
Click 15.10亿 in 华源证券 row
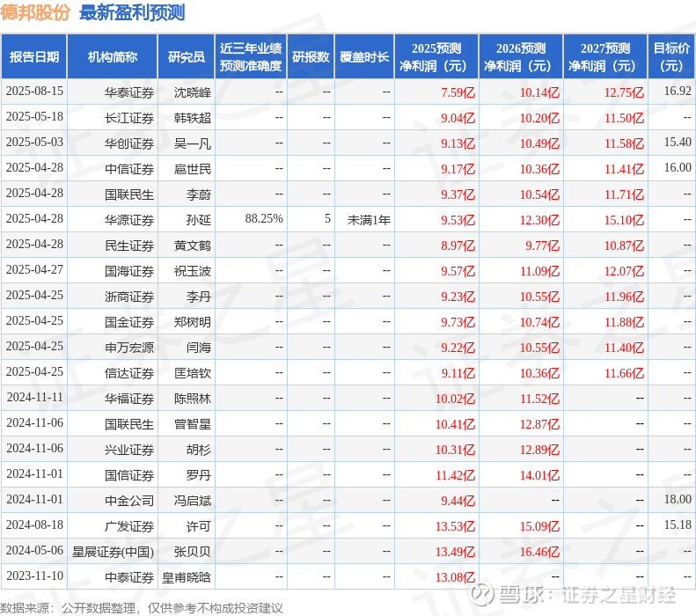[x=624, y=220]
